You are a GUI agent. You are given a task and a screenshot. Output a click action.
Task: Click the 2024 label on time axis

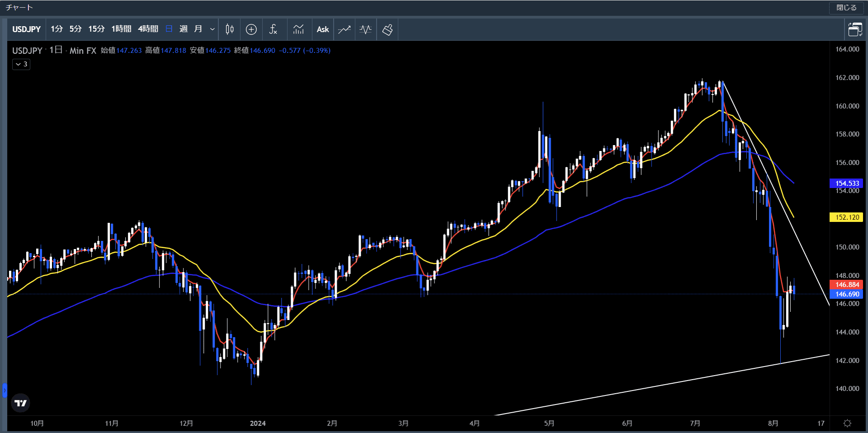(x=258, y=424)
